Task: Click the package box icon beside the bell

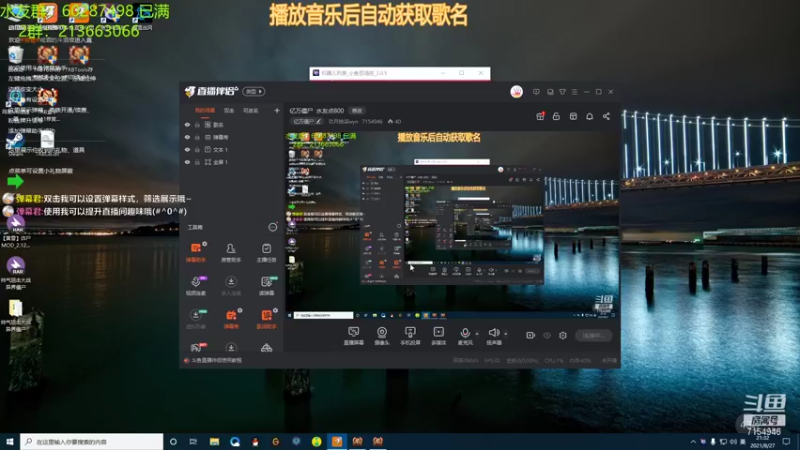Action: (x=573, y=116)
